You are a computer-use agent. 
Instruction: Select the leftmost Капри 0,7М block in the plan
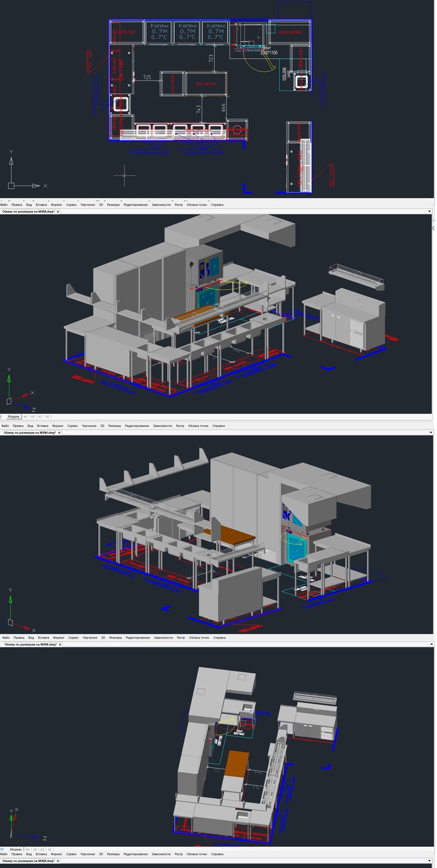click(159, 31)
